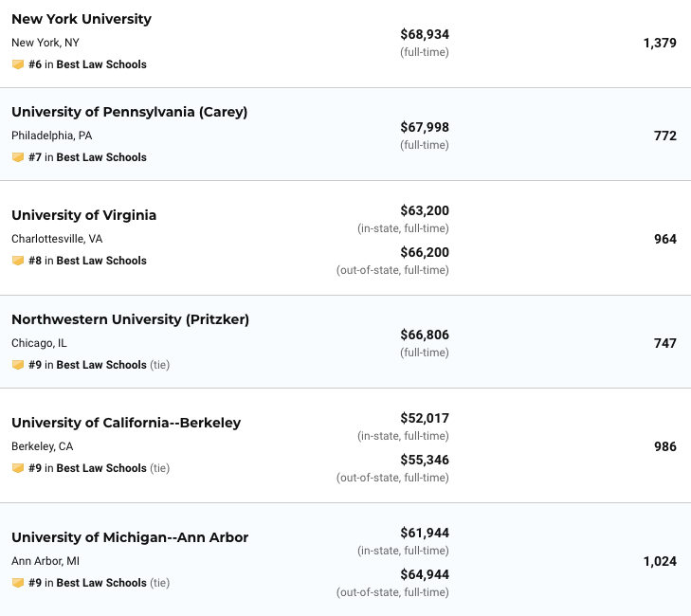Click Best Law Schools link under Virginia
This screenshot has height=616, width=691.
tap(101, 261)
